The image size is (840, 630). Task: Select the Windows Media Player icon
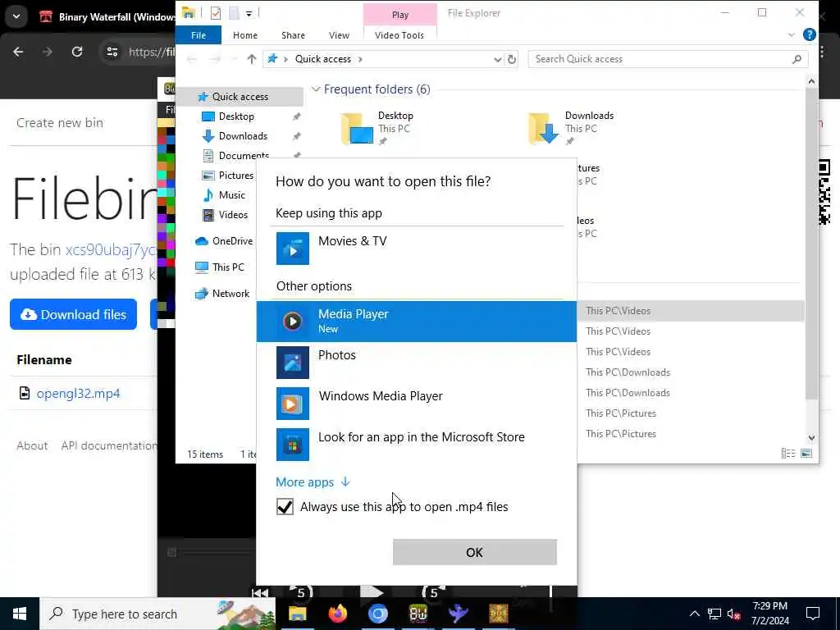pyautogui.click(x=293, y=404)
